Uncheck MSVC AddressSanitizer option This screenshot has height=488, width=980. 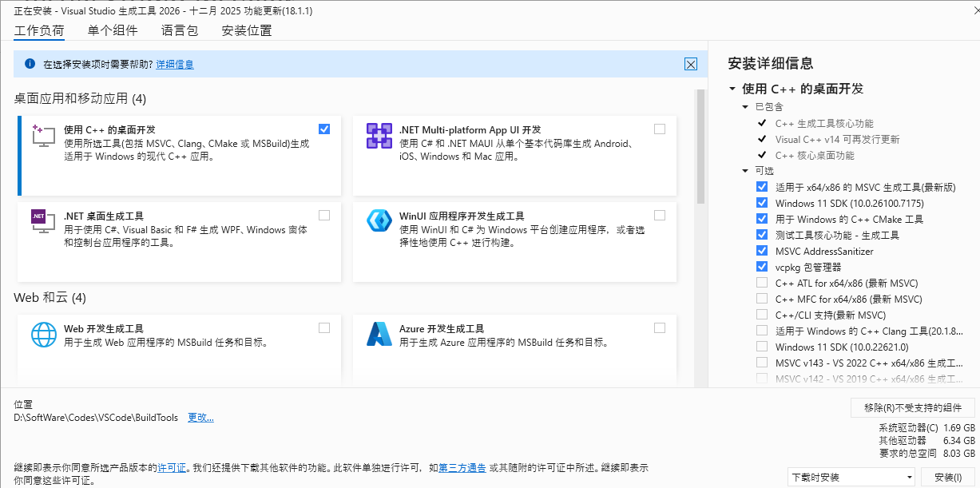tap(762, 251)
